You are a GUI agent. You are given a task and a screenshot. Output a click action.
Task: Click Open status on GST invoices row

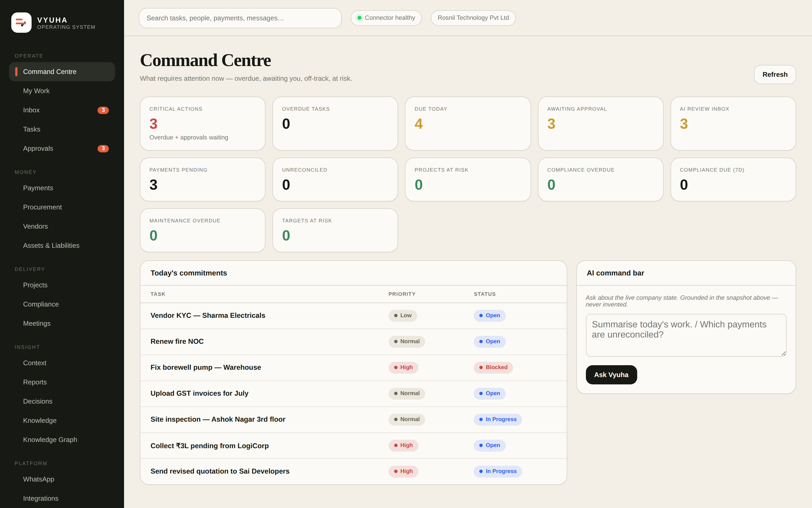489,393
